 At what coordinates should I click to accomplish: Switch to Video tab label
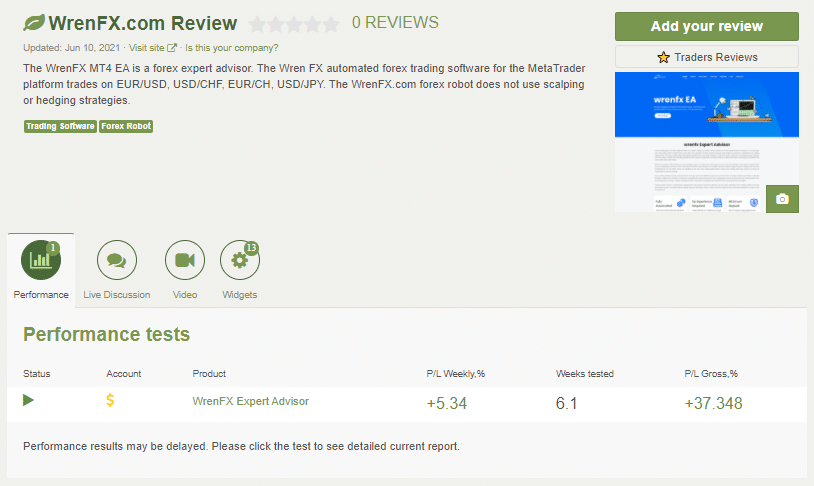(185, 294)
